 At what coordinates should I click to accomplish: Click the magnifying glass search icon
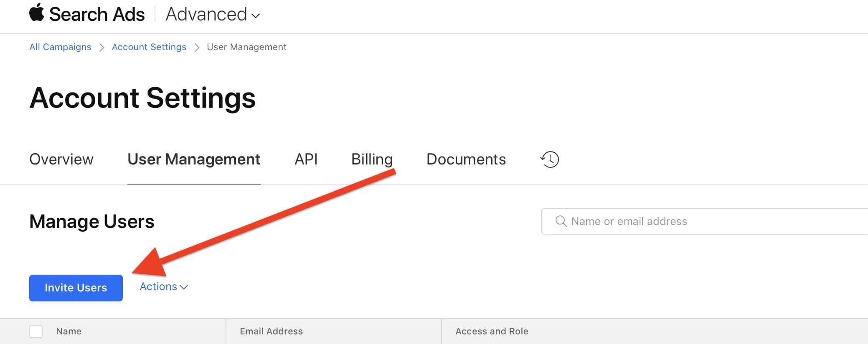tap(561, 221)
